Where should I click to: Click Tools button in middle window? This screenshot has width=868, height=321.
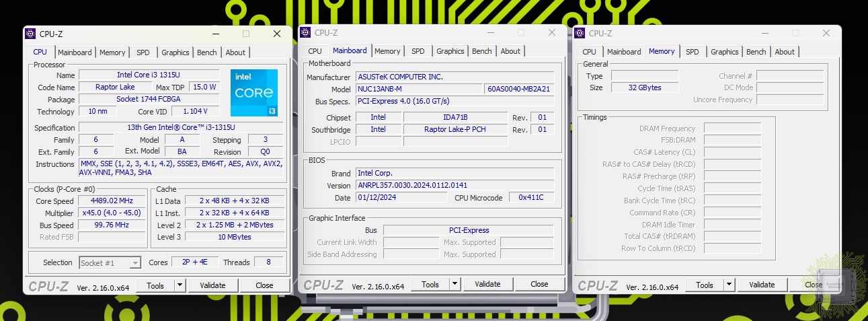[430, 284]
